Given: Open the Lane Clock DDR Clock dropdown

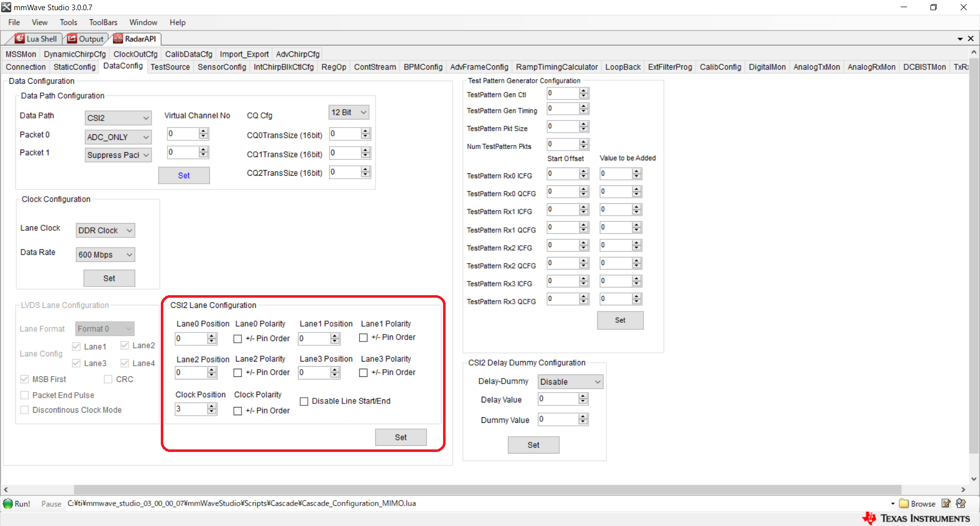Looking at the screenshot, I should (105, 230).
